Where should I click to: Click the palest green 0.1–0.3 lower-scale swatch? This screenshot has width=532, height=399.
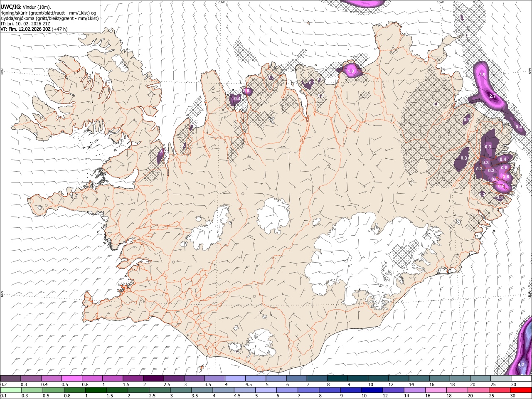click(x=11, y=390)
